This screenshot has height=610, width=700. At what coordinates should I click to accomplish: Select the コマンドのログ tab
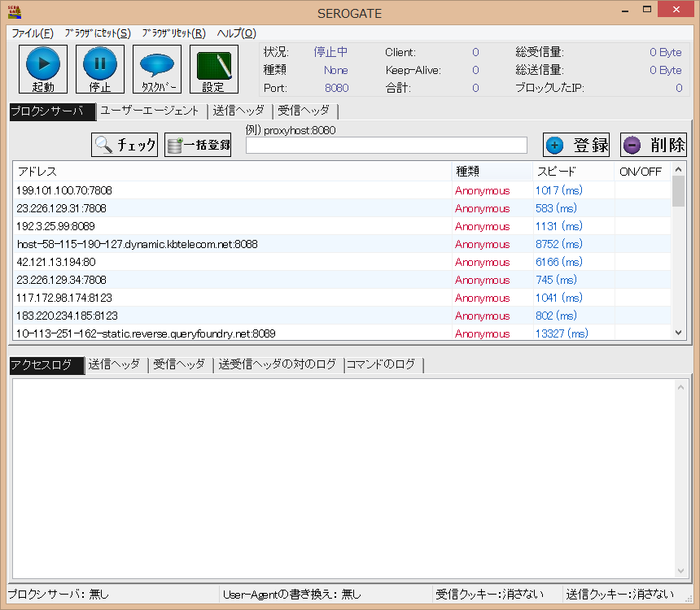(381, 364)
